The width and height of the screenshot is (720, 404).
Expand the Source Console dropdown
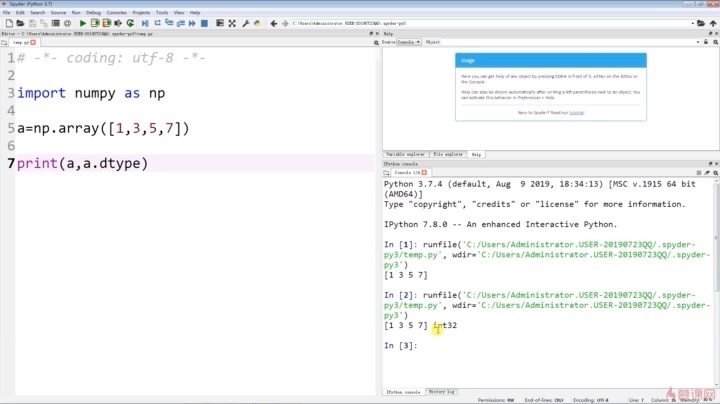[409, 42]
